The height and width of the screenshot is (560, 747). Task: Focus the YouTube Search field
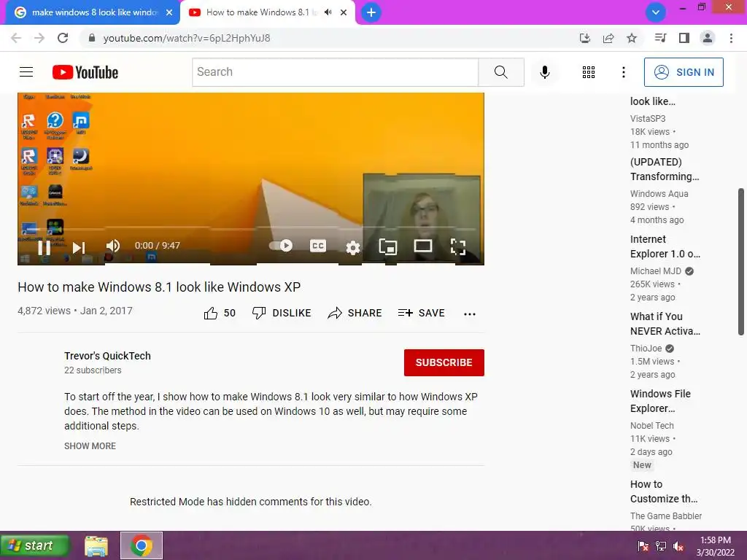pos(336,72)
